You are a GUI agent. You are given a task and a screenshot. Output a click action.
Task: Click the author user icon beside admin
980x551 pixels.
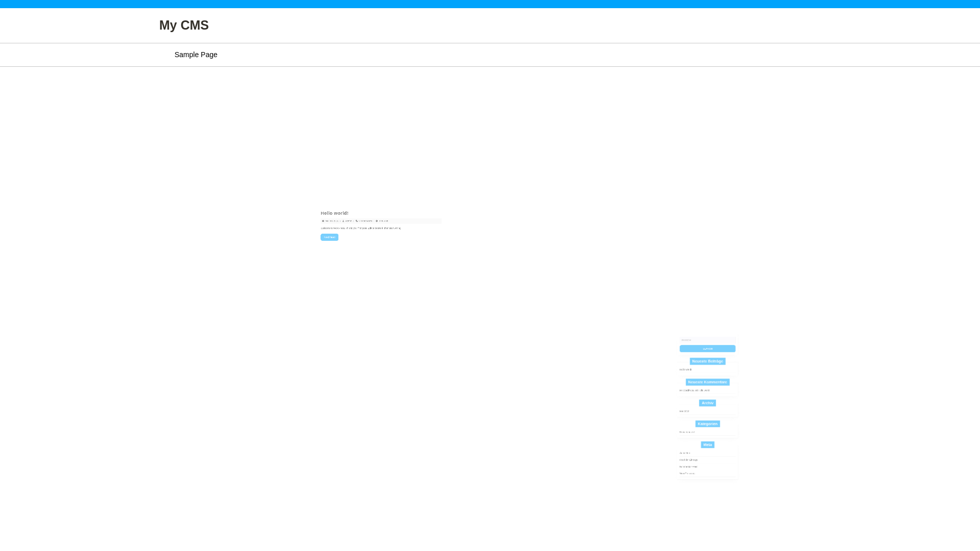pos(343,221)
